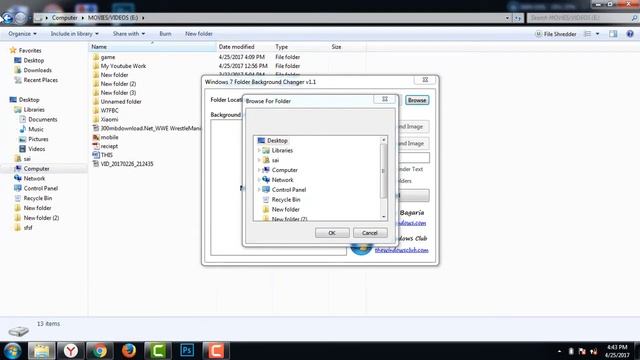Toggle the preview pane icon
This screenshot has width=640, height=360.
coord(613,34)
